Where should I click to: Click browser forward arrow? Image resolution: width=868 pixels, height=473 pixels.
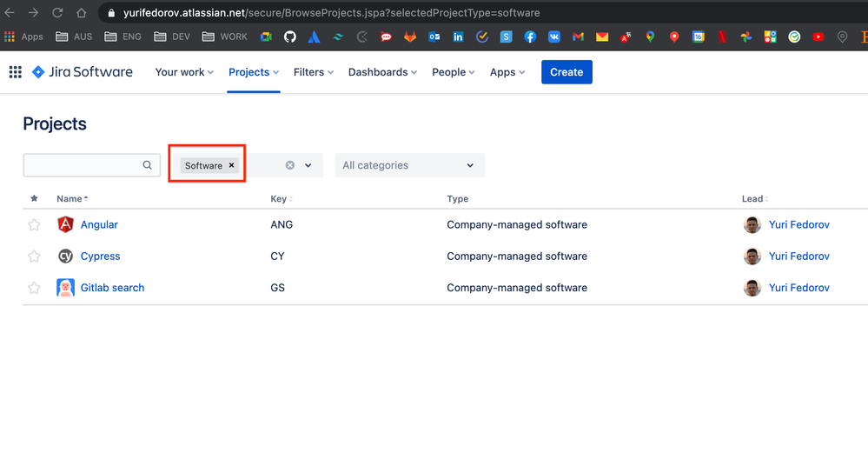[x=33, y=12]
